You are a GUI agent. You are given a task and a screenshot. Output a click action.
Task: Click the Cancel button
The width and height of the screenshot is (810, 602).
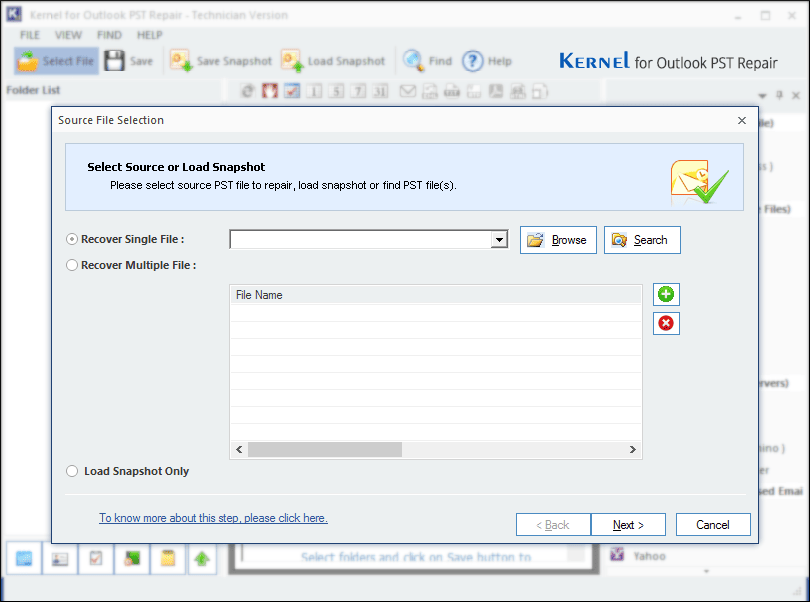(x=713, y=525)
